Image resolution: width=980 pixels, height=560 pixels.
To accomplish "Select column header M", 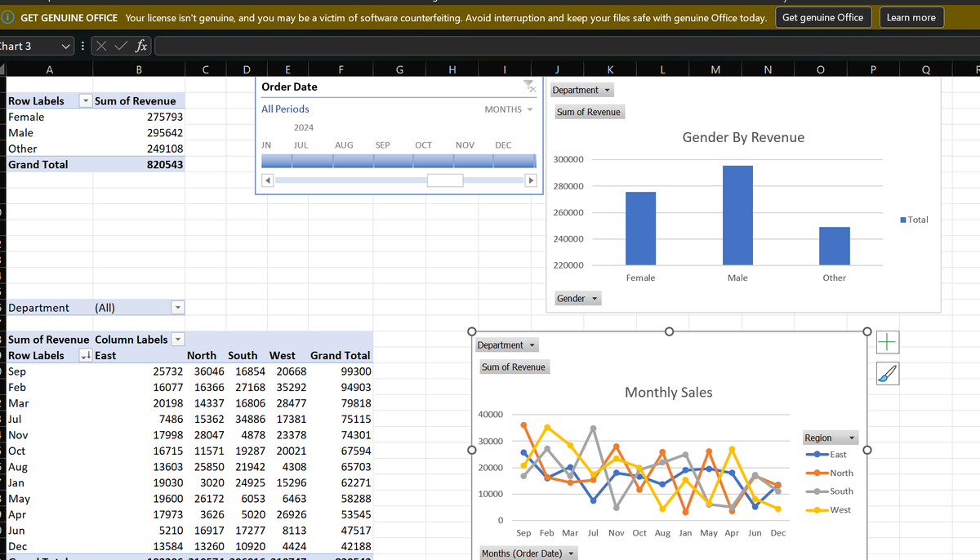I will click(715, 70).
